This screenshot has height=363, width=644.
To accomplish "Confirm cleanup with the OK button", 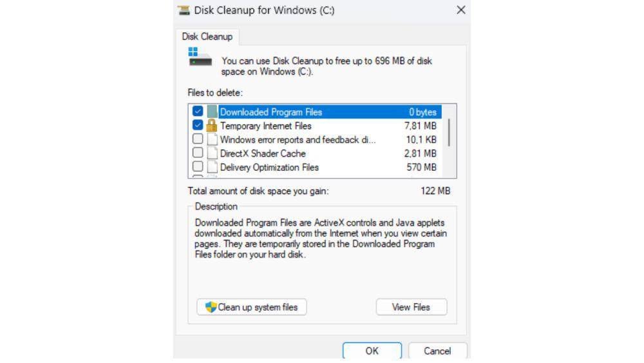I will pyautogui.click(x=372, y=351).
